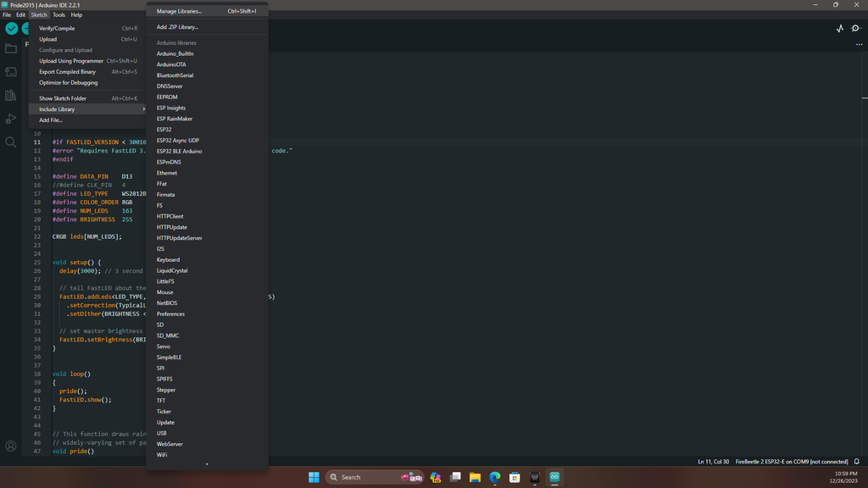Toggle Optimize for Debugging

(88, 82)
